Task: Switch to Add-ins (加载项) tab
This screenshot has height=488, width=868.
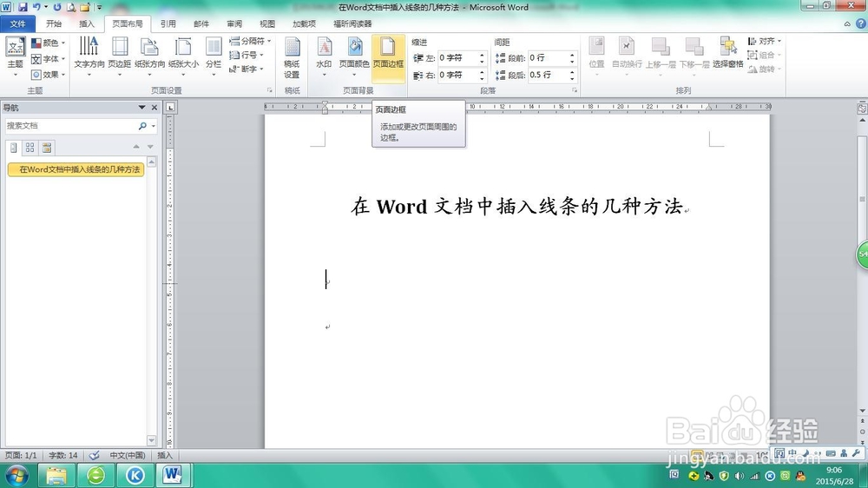Action: click(304, 23)
